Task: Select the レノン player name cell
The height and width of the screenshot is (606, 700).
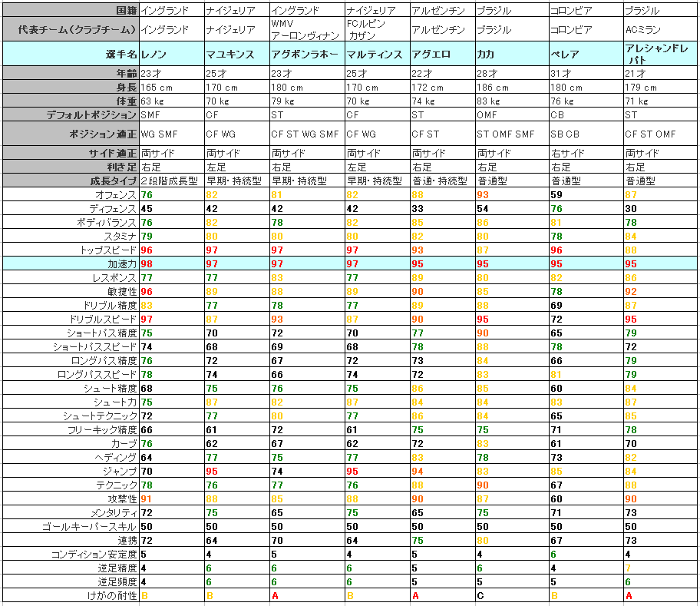Action: coord(170,55)
